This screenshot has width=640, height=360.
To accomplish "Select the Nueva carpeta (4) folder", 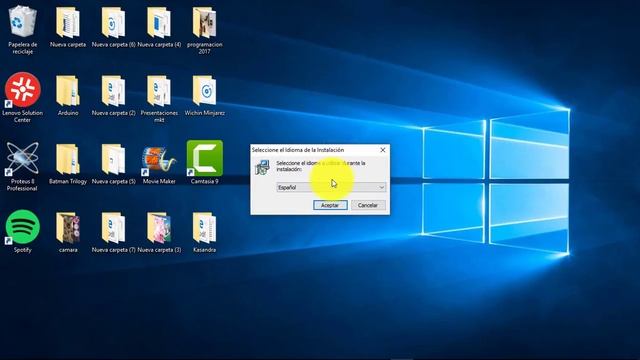I will (x=159, y=22).
